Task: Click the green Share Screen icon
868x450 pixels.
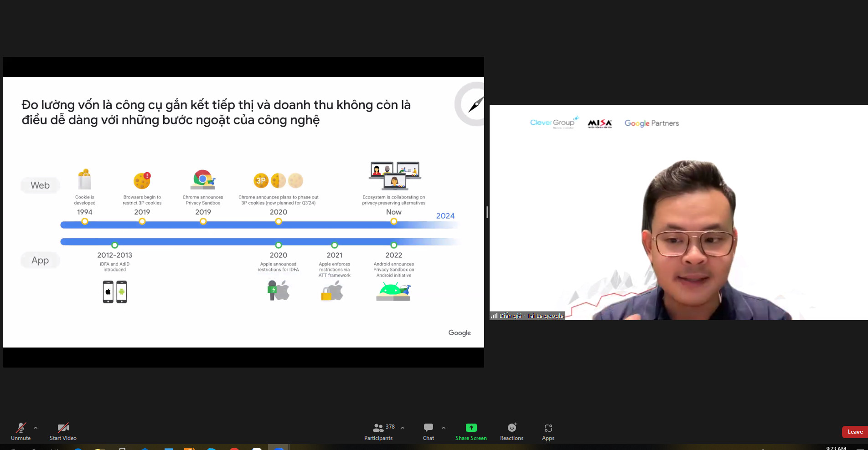Action: coord(471,428)
